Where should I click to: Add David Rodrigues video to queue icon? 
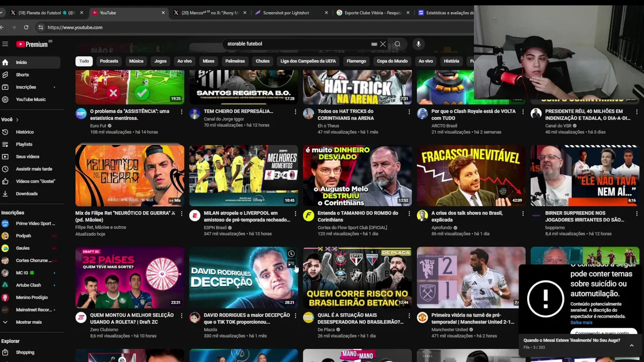tap(291, 264)
